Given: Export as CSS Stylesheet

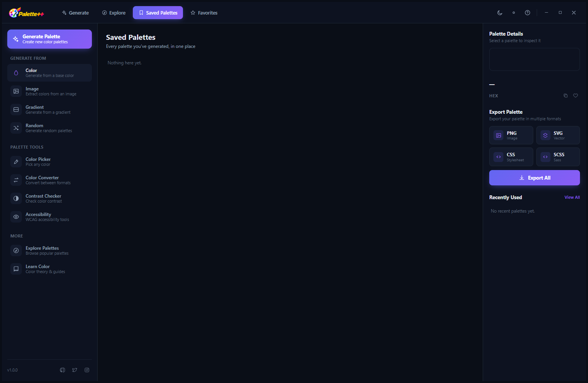Looking at the screenshot, I should coord(511,157).
